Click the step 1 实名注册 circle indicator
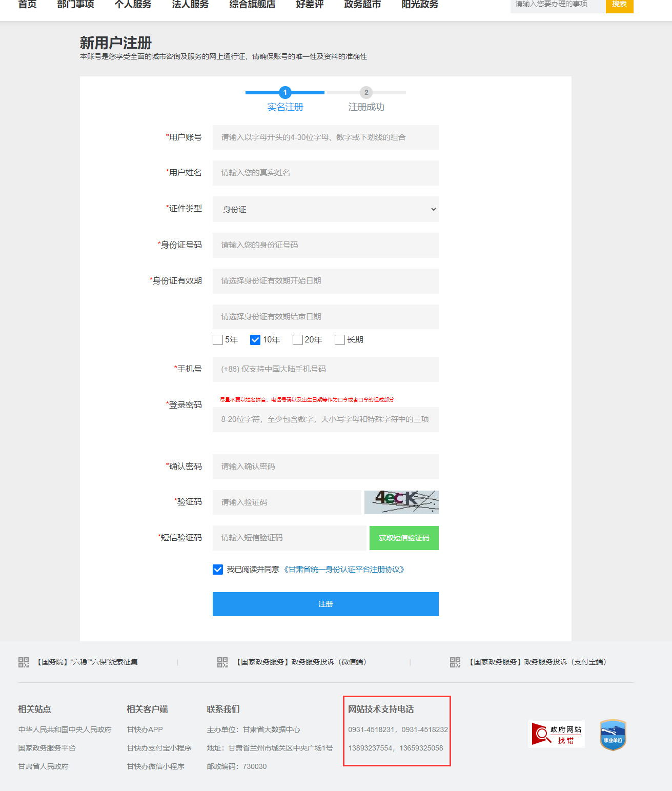The image size is (672, 791). [285, 93]
